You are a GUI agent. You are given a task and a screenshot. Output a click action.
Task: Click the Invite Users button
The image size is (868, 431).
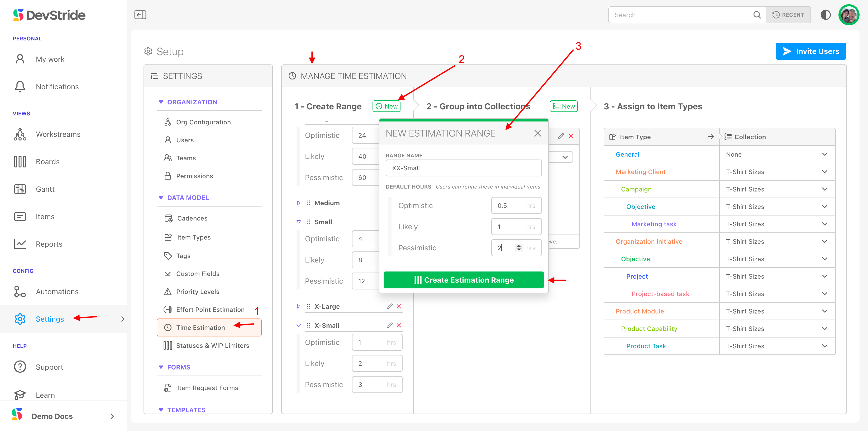(x=810, y=51)
